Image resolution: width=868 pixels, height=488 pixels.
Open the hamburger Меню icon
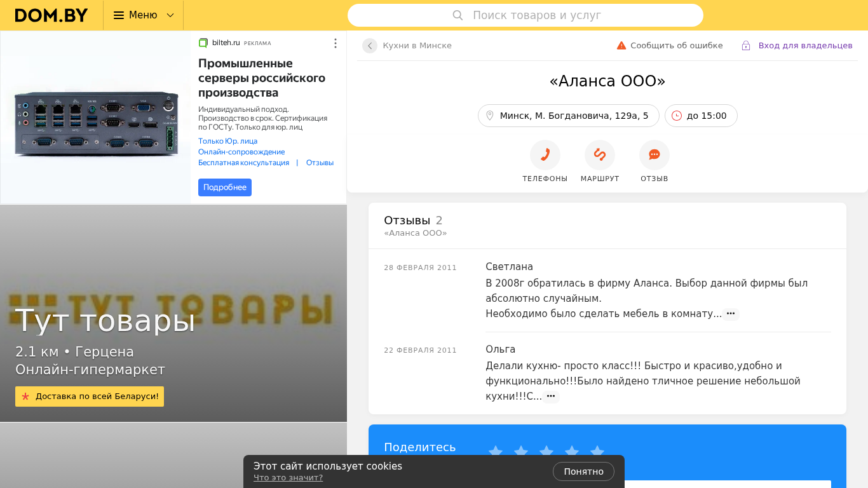click(x=119, y=15)
